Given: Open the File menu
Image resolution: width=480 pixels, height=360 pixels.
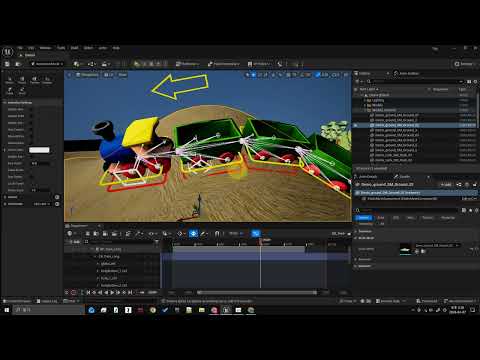Looking at the screenshot, I should tap(20, 48).
